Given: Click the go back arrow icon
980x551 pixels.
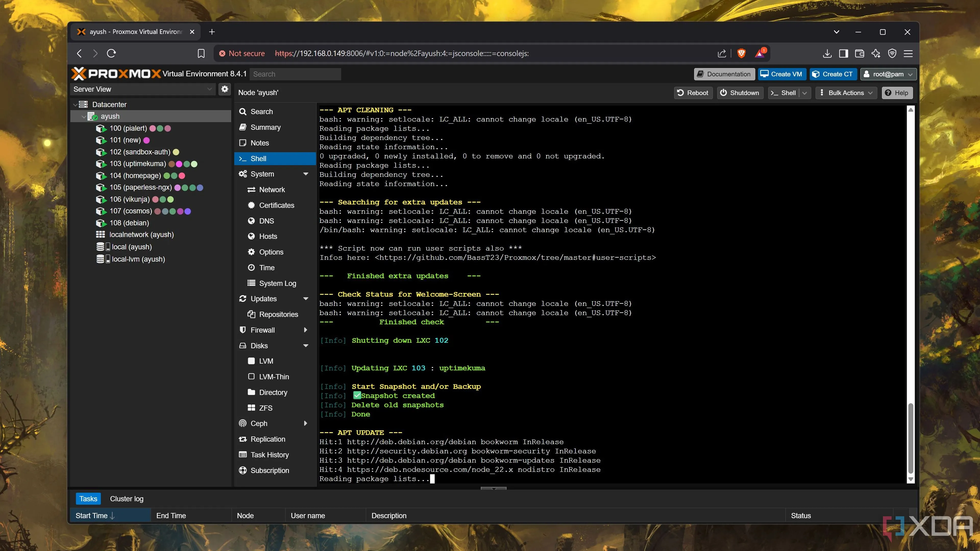Looking at the screenshot, I should pyautogui.click(x=80, y=54).
